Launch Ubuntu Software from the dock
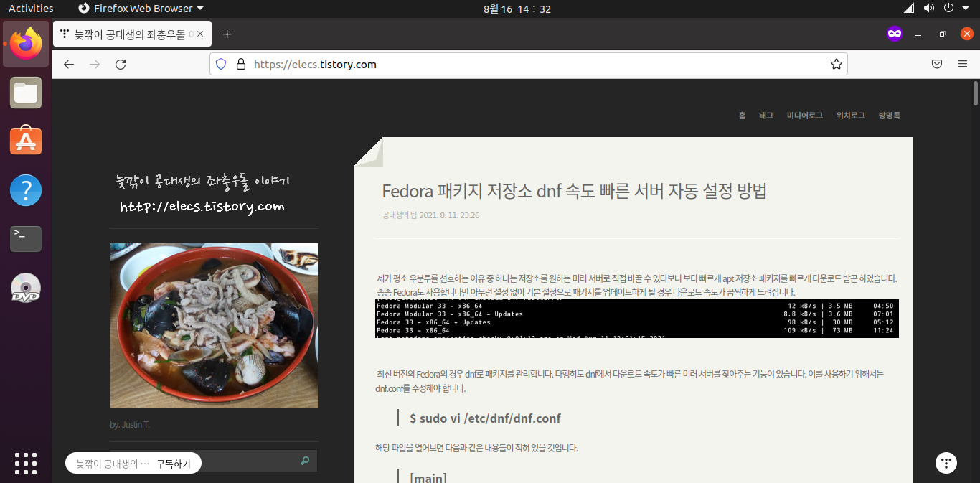 [26, 141]
